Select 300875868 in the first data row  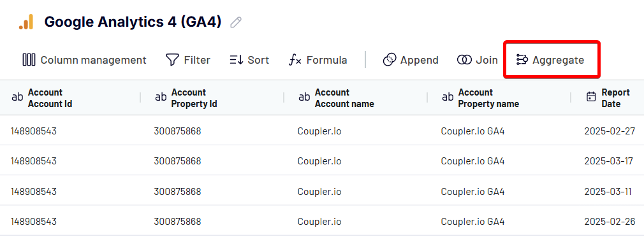177,131
